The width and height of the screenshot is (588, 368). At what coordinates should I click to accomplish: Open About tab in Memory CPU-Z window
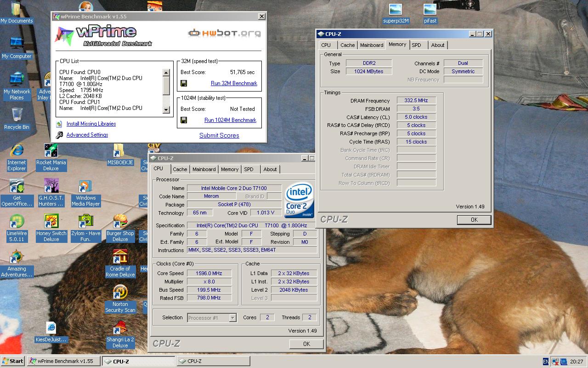point(438,45)
